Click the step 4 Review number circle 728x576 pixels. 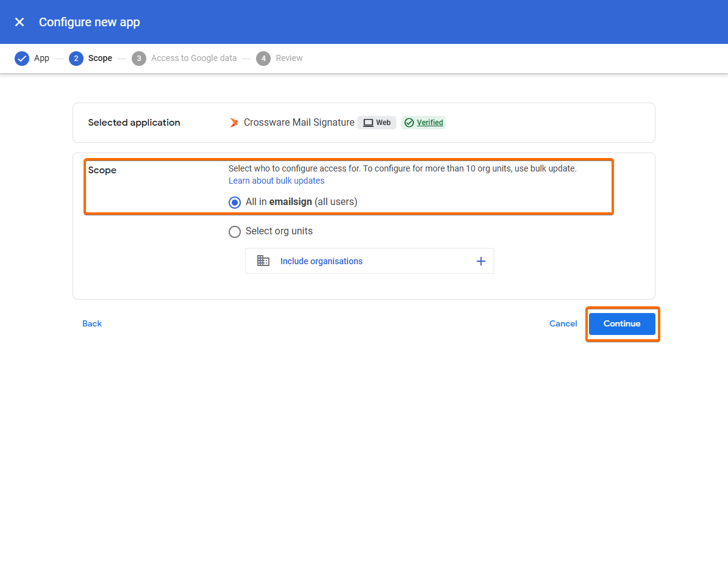pos(263,59)
